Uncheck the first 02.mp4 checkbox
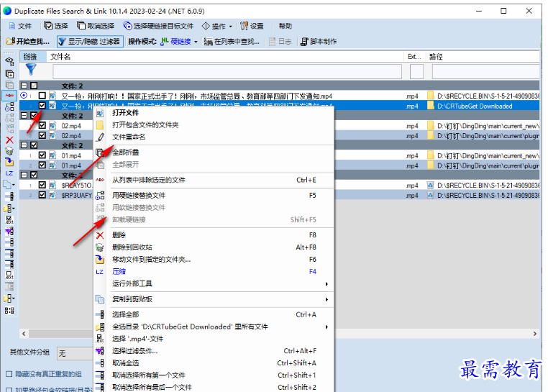The image size is (548, 392). click(x=42, y=125)
